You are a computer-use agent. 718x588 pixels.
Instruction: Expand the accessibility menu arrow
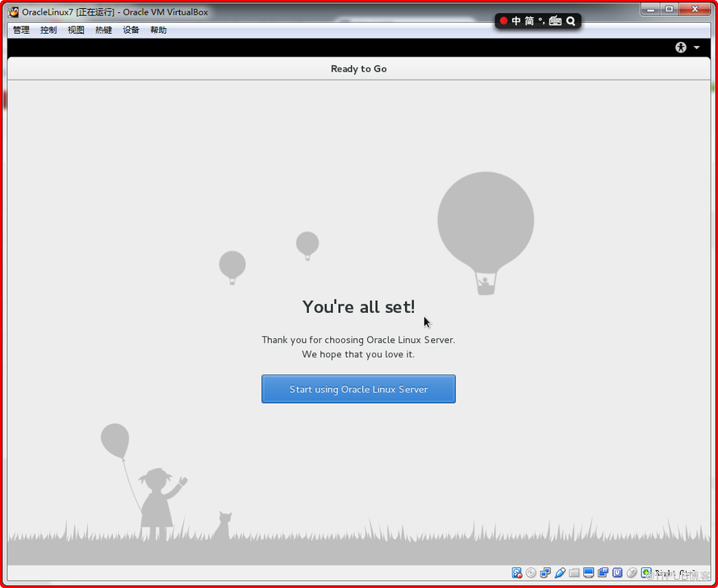tap(696, 48)
